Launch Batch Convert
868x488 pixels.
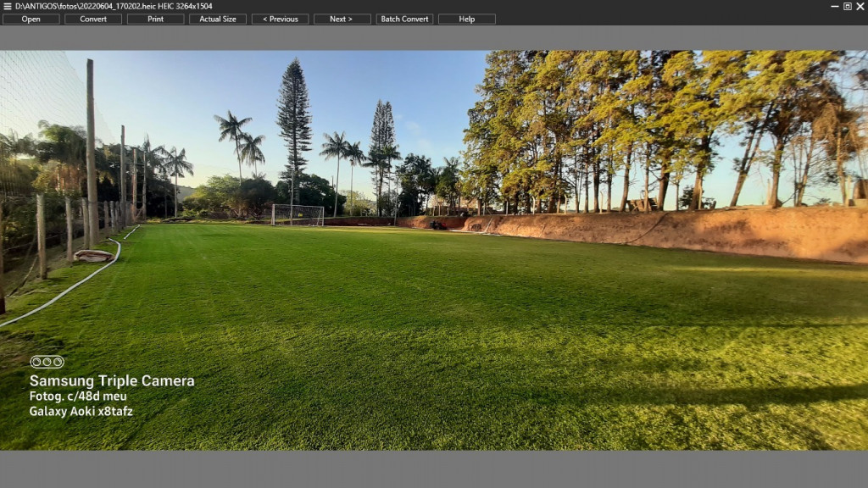(404, 19)
